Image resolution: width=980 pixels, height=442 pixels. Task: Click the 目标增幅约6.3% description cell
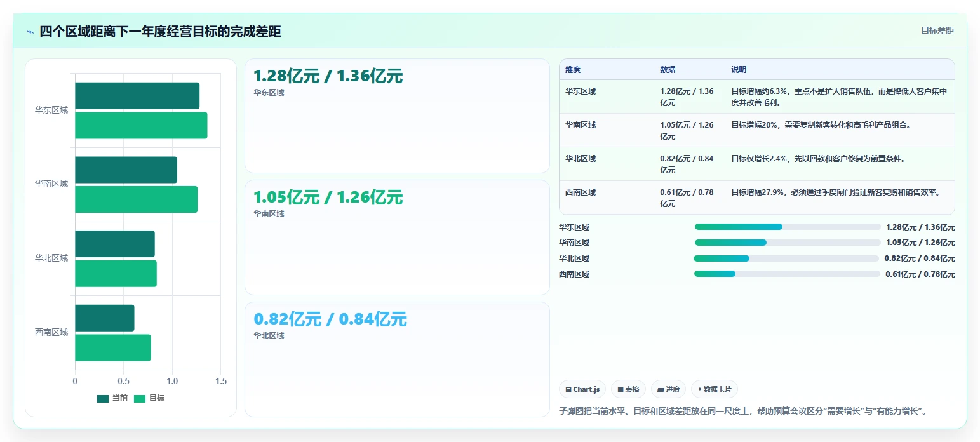click(839, 97)
